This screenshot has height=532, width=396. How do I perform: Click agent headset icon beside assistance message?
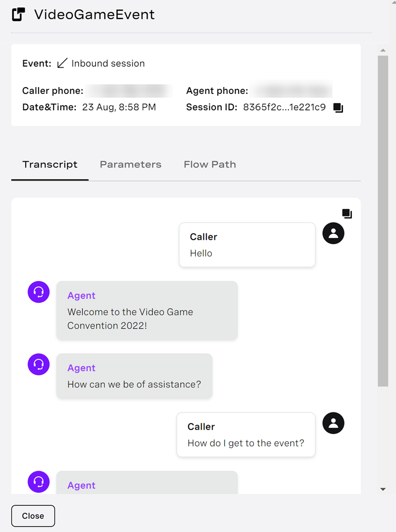pyautogui.click(x=39, y=364)
